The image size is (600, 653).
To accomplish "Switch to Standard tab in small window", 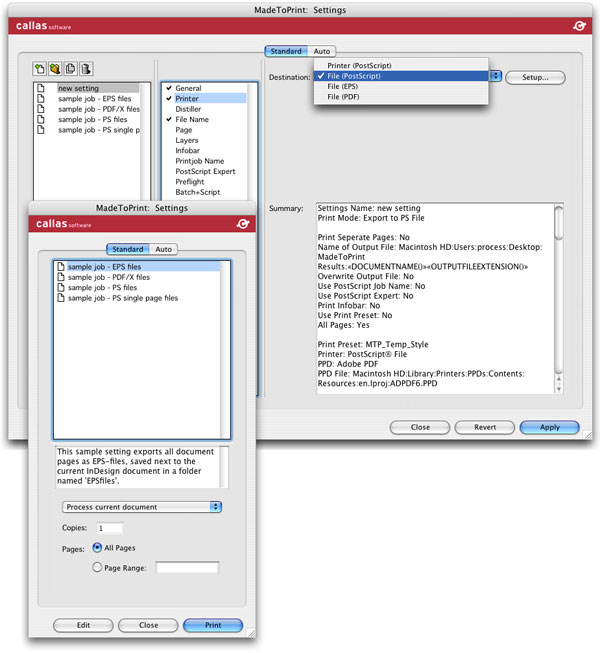I will coord(127,249).
